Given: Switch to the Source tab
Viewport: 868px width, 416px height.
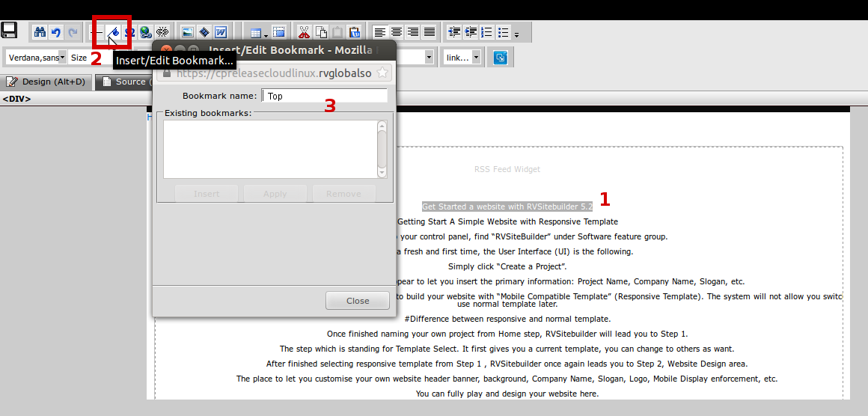Looking at the screenshot, I should coord(126,82).
